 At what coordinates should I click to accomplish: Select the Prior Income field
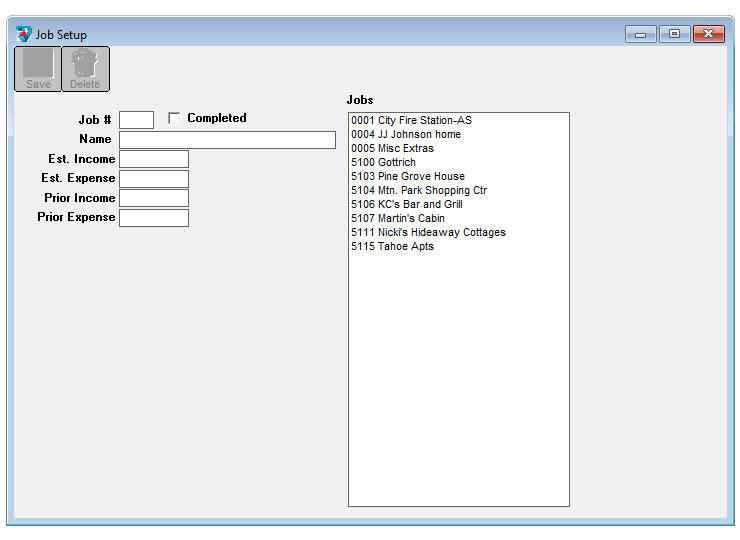point(153,198)
